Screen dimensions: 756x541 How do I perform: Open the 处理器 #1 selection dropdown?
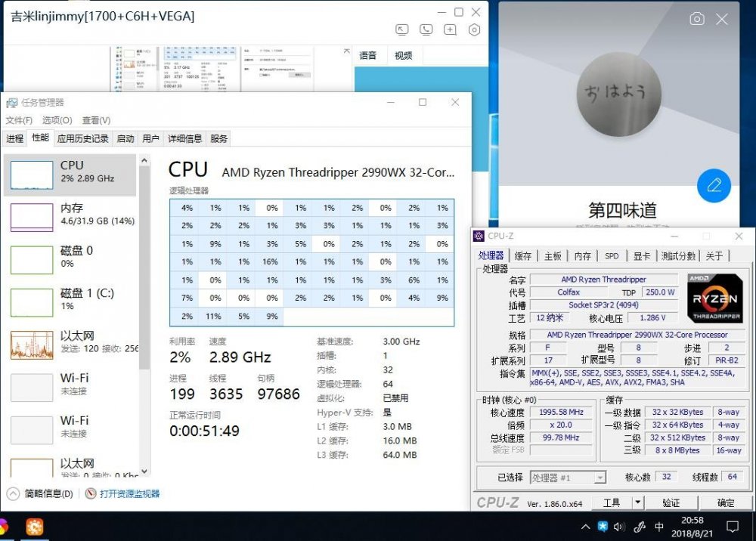click(568, 478)
